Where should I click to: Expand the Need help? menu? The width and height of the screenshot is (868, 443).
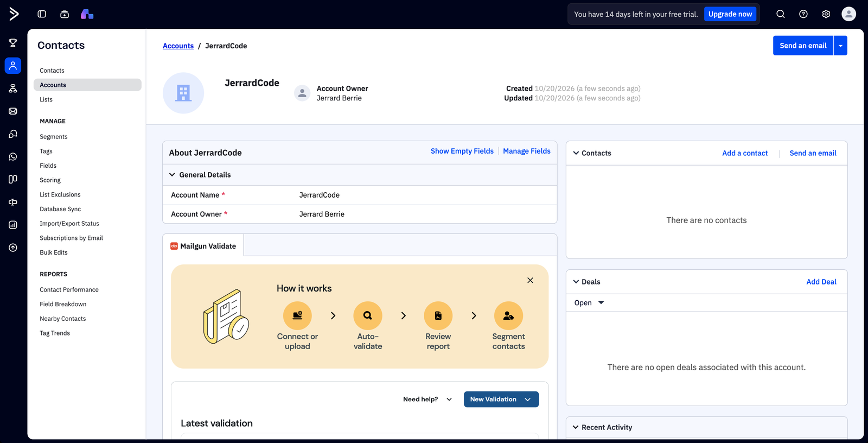[427, 399]
